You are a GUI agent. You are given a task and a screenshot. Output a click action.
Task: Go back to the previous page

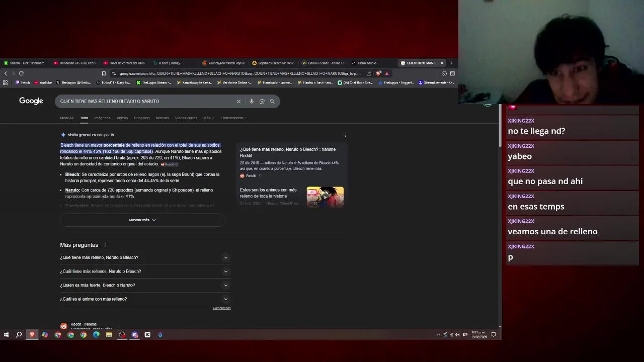coord(6,73)
